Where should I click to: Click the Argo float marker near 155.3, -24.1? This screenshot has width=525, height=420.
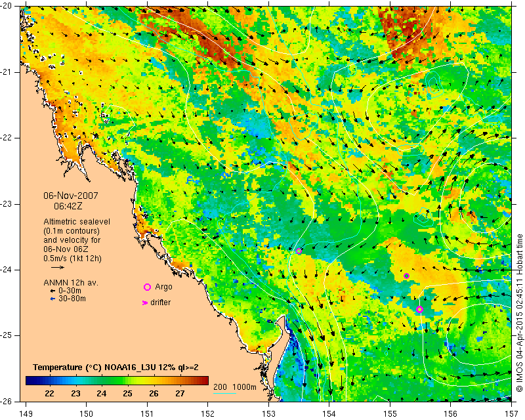tap(406, 276)
